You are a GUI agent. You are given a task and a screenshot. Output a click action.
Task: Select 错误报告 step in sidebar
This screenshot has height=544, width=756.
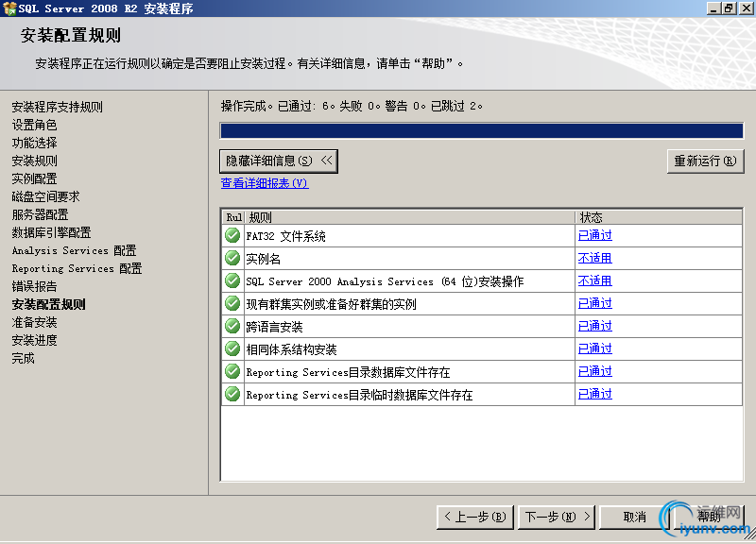point(34,286)
